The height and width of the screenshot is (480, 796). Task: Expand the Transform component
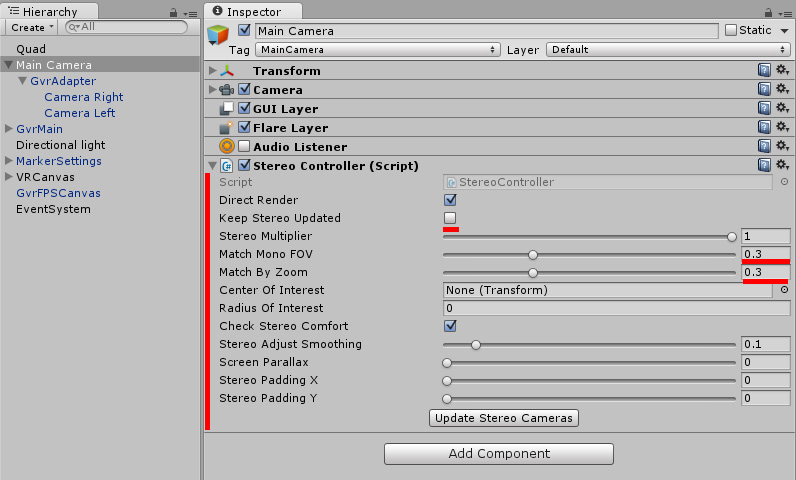pos(213,71)
